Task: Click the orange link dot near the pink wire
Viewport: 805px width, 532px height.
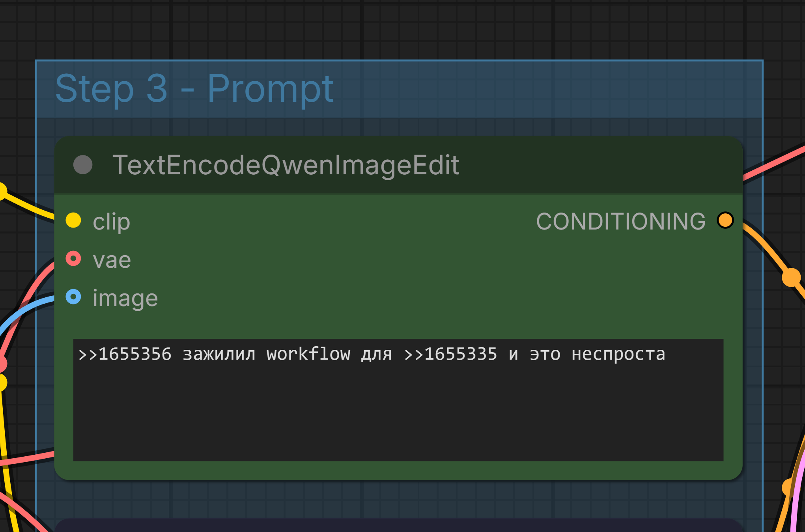Action: (x=788, y=488)
